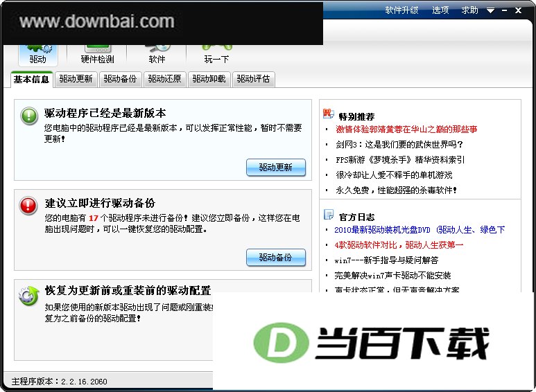Switch to the 驱动评估 tab
Image resolution: width=536 pixels, height=392 pixels.
point(253,79)
